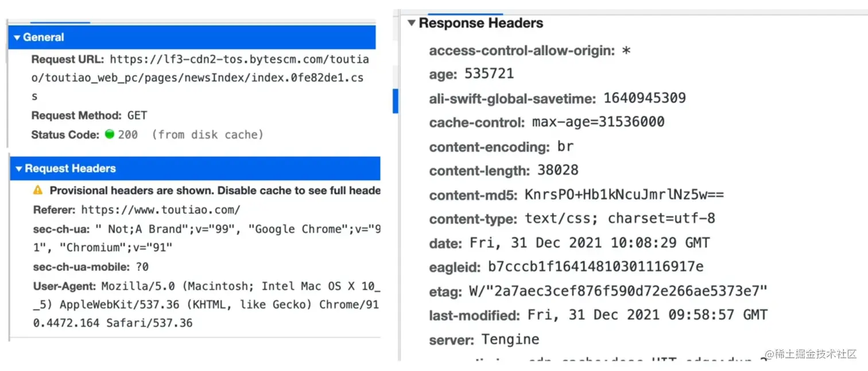This screenshot has height=371, width=868.
Task: Collapse the General section triangle
Action: 17,38
